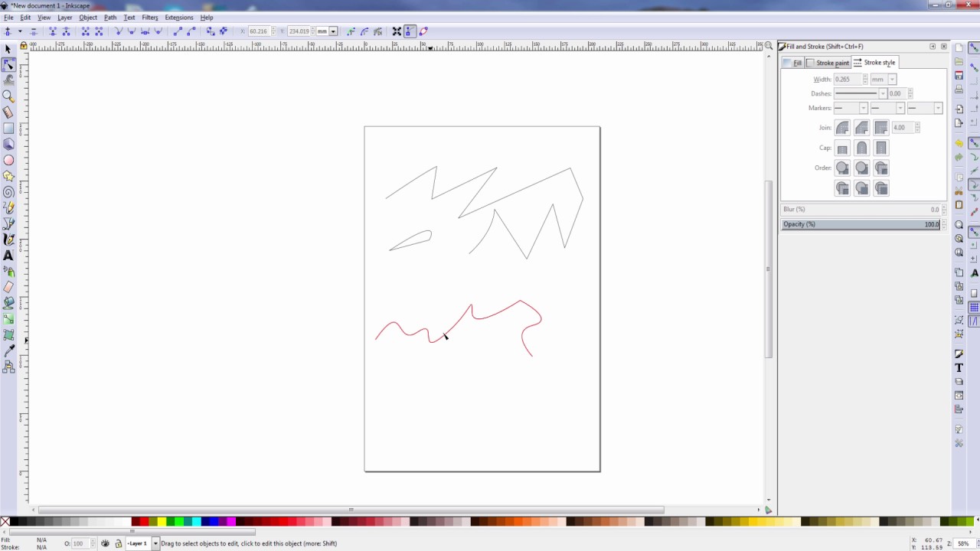
Task: Click the Stroke style tab
Action: [875, 63]
